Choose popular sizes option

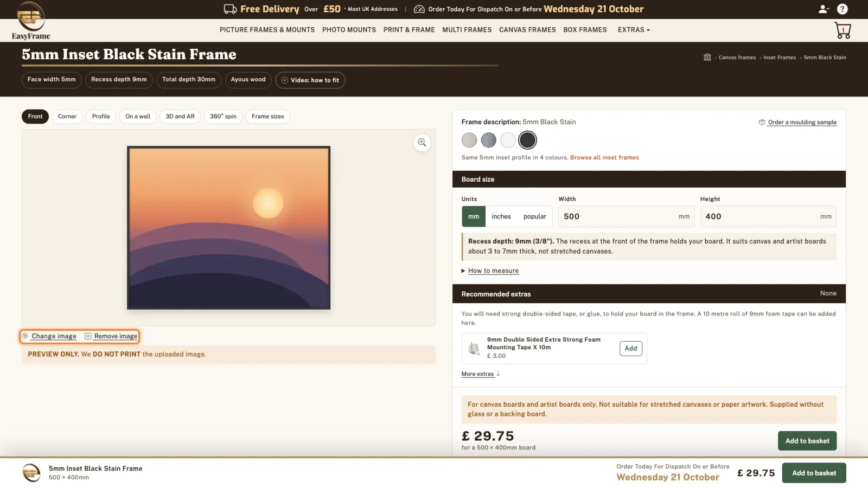[535, 216]
